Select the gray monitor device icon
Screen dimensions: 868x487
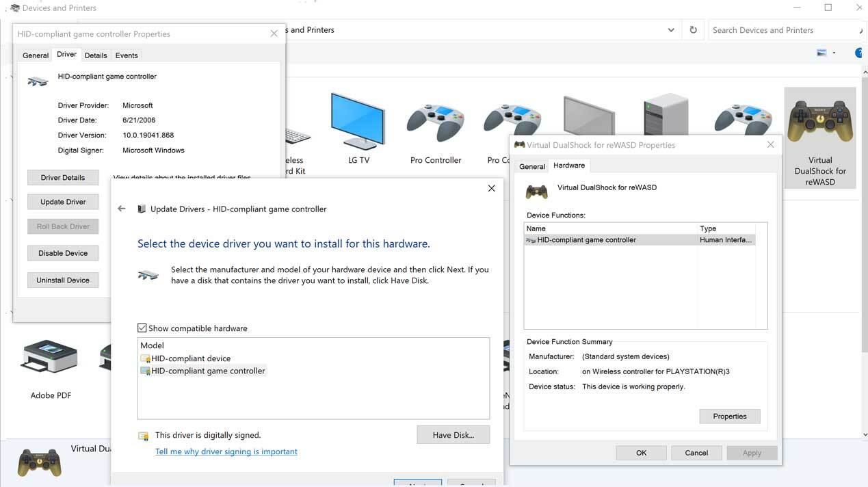pyautogui.click(x=589, y=115)
